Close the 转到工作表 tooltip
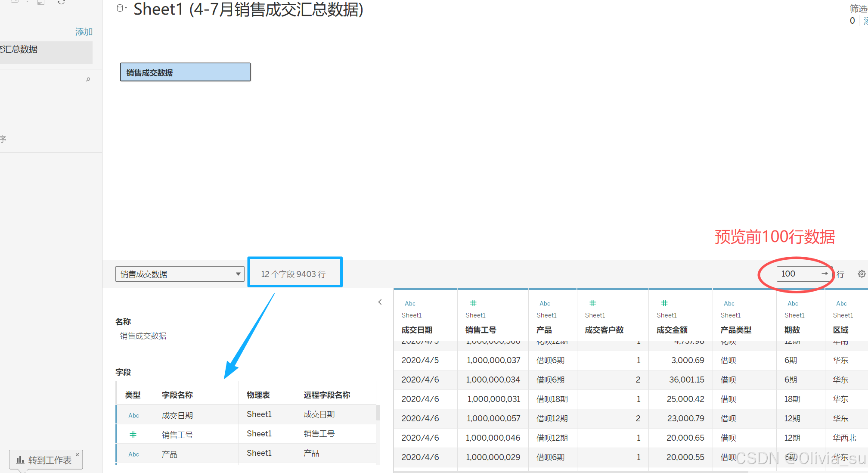 (x=77, y=454)
